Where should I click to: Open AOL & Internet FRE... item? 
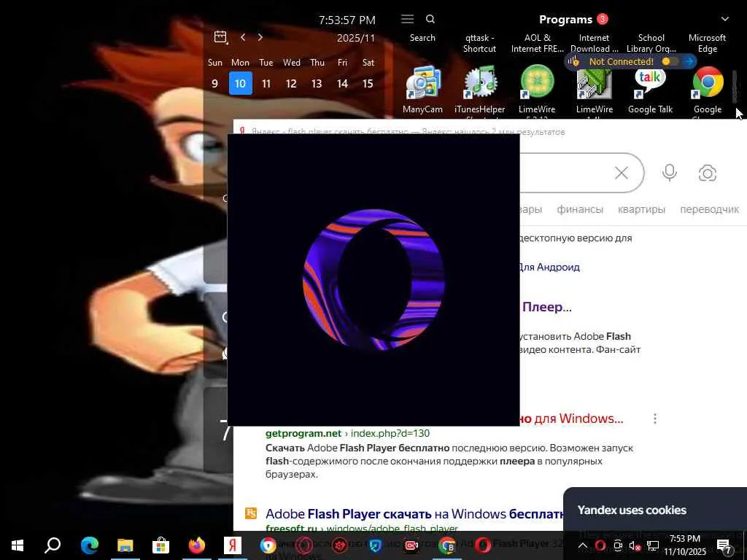coord(537,43)
